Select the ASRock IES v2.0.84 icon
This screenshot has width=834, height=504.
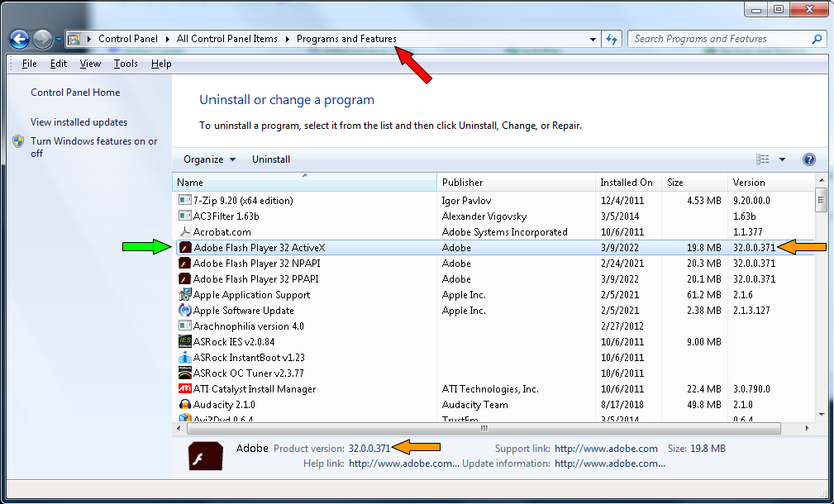[x=184, y=342]
